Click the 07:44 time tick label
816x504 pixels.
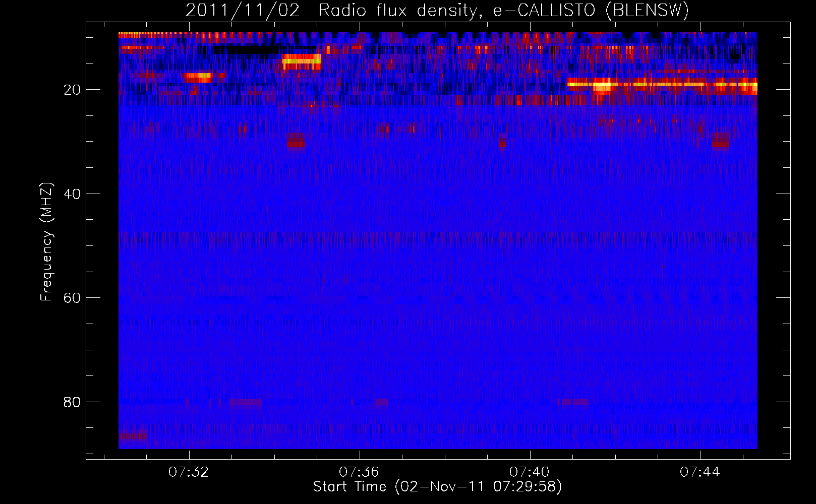tap(700, 472)
